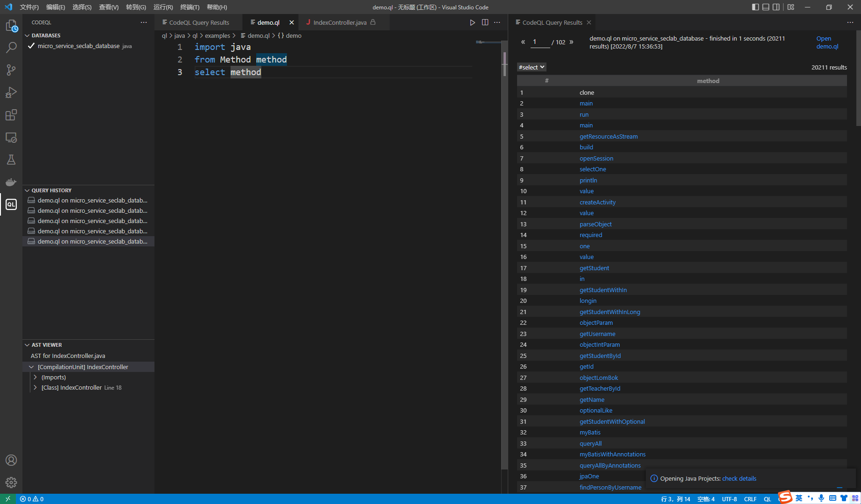Click Open demo.ql link
This screenshot has height=504, width=861.
click(x=827, y=42)
